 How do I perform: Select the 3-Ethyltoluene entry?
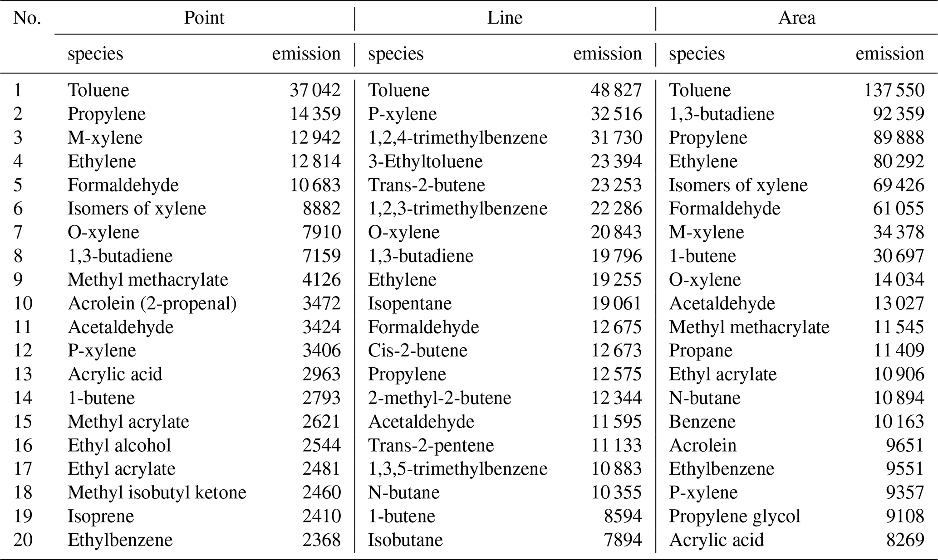pyautogui.click(x=425, y=161)
